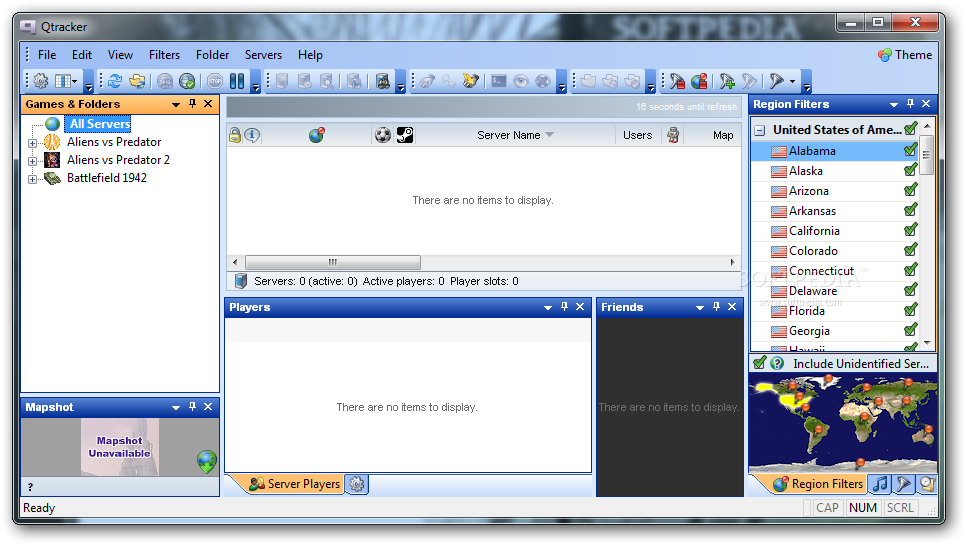The width and height of the screenshot is (966, 545).
Task: Click the help question mark beside Include Unidentified
Action: point(777,363)
